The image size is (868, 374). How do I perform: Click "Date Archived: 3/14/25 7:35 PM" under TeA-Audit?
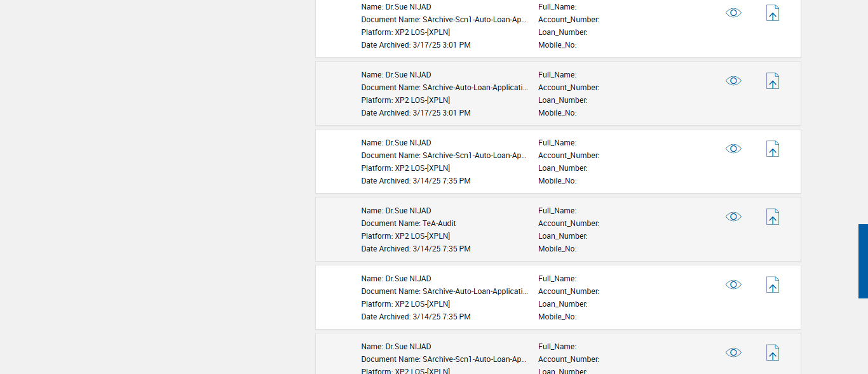click(x=416, y=249)
